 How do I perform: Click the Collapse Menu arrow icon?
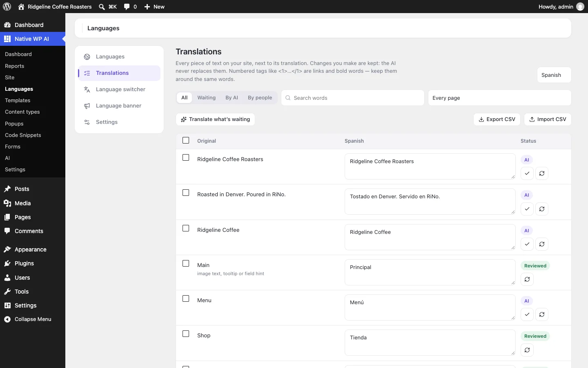[x=7, y=319]
